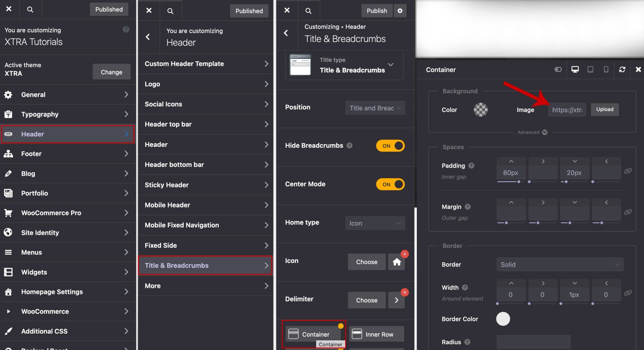This screenshot has width=644, height=350.
Task: Expand the Title type dropdown
Action: pos(391,65)
